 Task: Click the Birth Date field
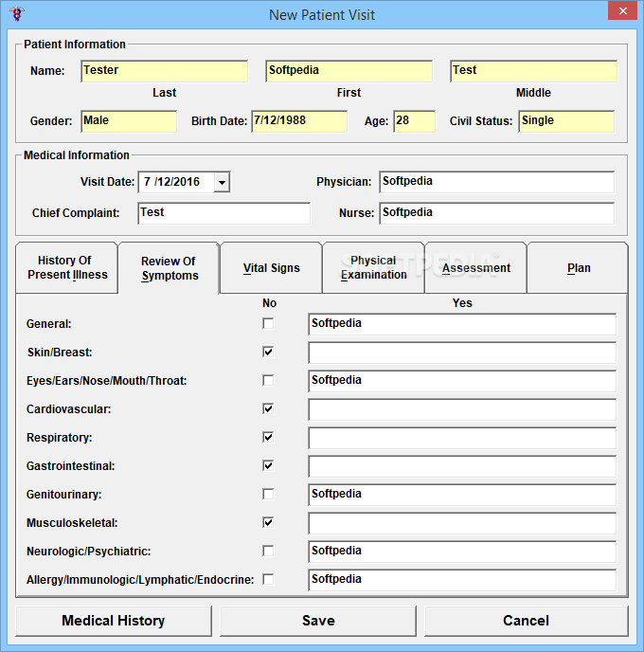click(x=299, y=121)
